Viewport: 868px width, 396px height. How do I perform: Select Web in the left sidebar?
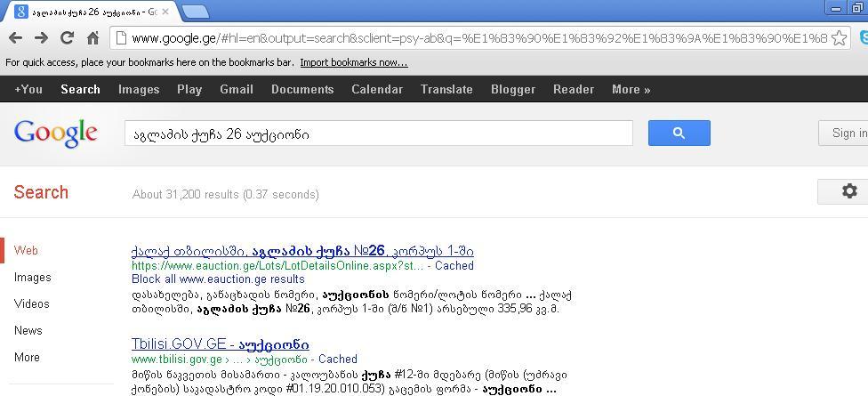click(x=26, y=250)
